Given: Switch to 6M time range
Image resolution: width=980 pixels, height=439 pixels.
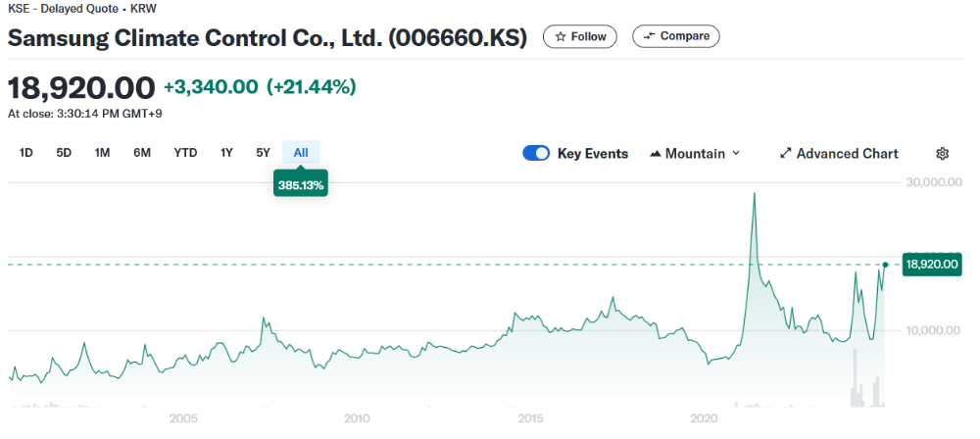Looking at the screenshot, I should coord(142,153).
